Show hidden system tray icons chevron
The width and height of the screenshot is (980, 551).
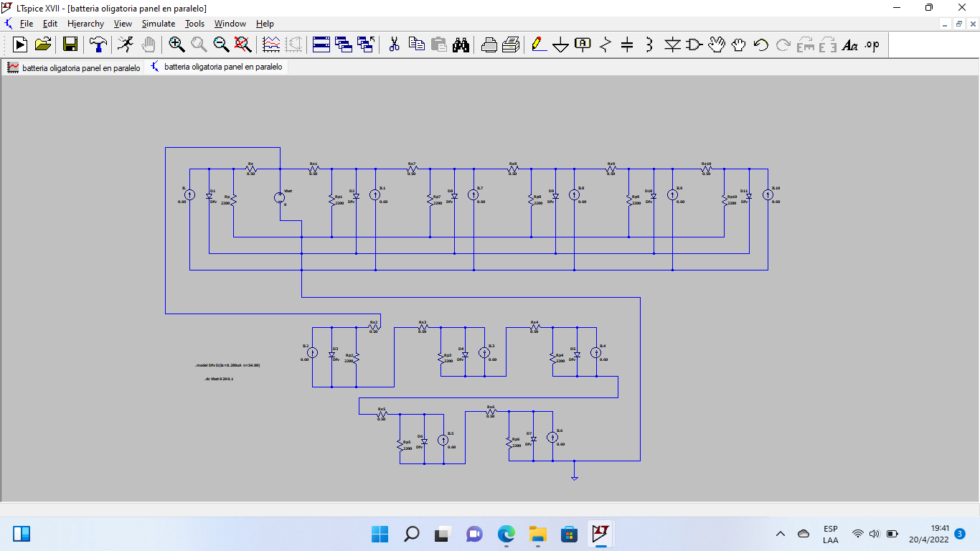point(781,534)
